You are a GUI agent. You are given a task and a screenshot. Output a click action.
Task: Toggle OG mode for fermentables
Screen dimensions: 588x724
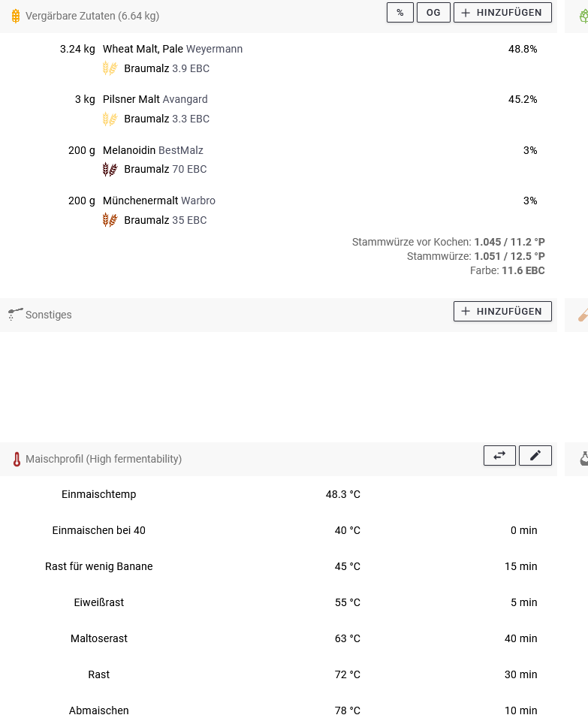[x=433, y=12]
